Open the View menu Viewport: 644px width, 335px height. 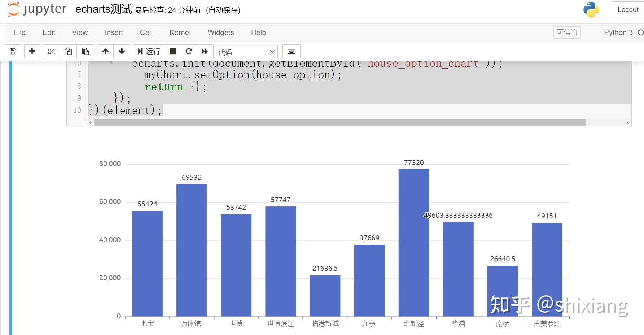click(80, 32)
